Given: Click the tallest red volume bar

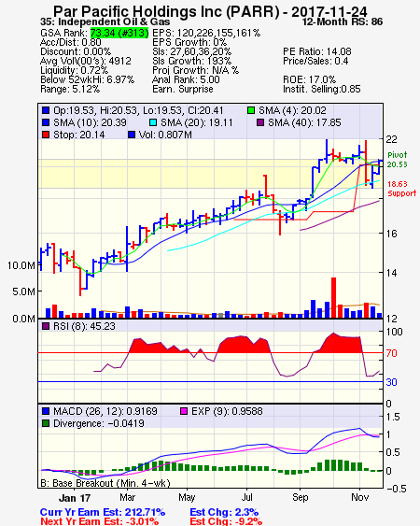Looking at the screenshot, I should coord(333,297).
